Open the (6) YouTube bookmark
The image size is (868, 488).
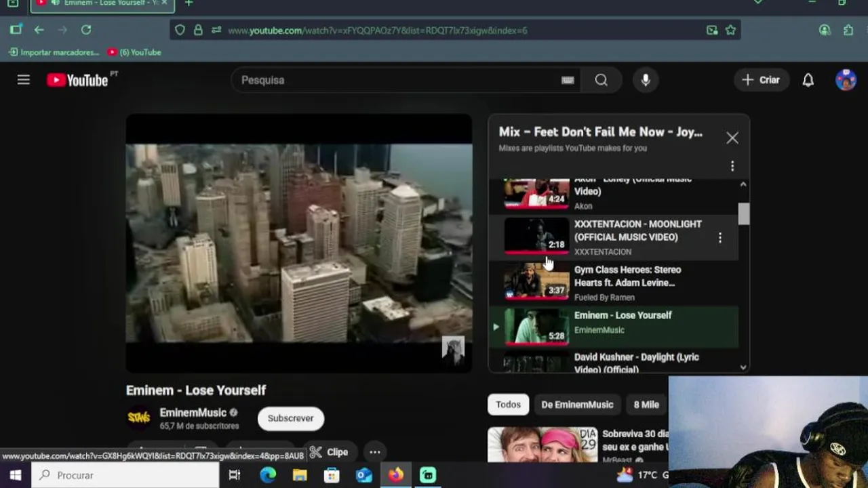click(x=134, y=52)
